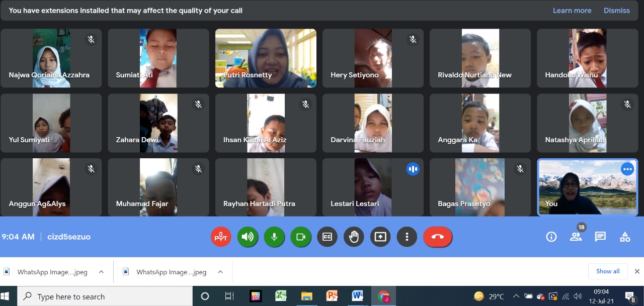Mute the microphone in call controls
644x306 pixels.
click(x=274, y=237)
